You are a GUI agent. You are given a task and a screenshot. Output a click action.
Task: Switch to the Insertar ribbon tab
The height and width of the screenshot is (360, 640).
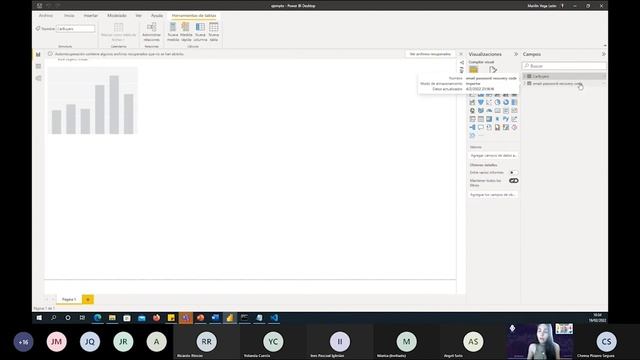(91, 16)
